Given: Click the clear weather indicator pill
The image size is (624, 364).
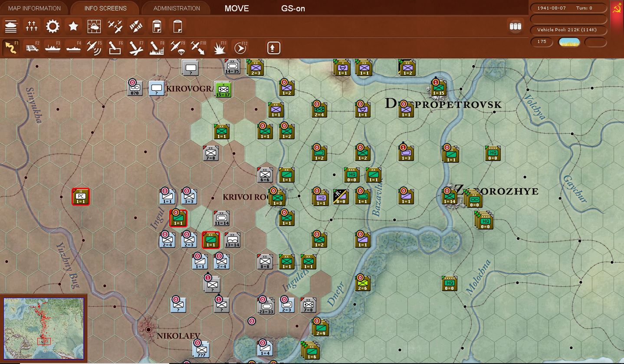Looking at the screenshot, I should (x=569, y=42).
